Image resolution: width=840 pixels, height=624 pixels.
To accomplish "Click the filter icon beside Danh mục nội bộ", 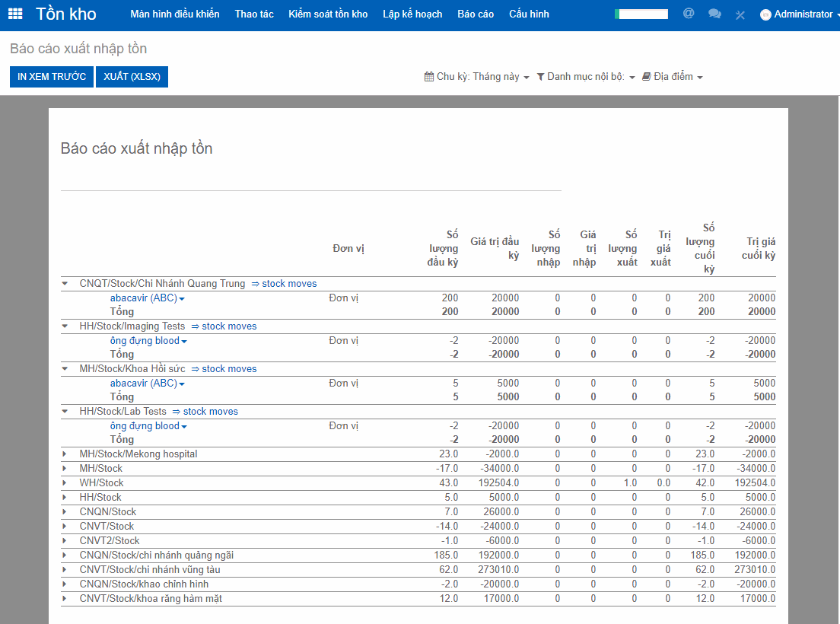I will pos(540,77).
